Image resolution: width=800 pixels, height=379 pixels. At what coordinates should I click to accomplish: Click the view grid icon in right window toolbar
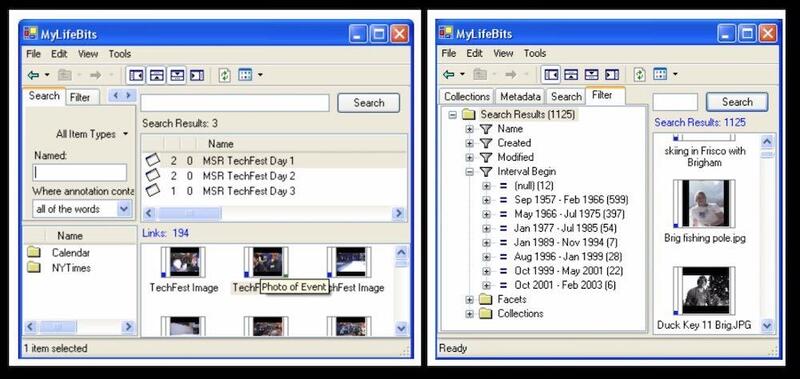coord(660,74)
